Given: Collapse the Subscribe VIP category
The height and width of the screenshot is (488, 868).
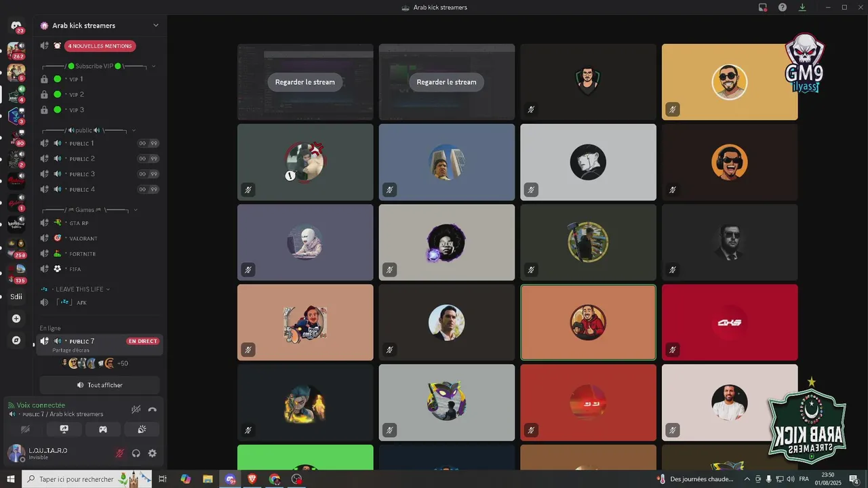Looking at the screenshot, I should (153, 66).
